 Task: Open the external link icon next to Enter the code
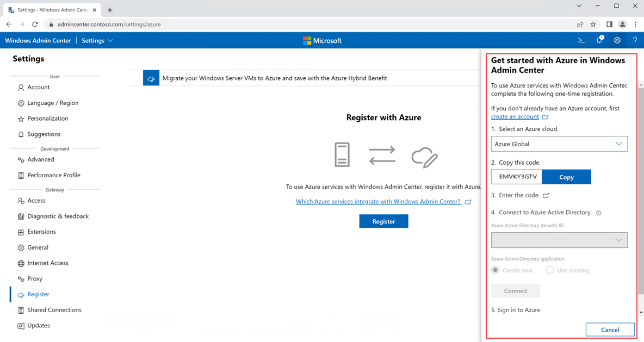[x=546, y=195]
